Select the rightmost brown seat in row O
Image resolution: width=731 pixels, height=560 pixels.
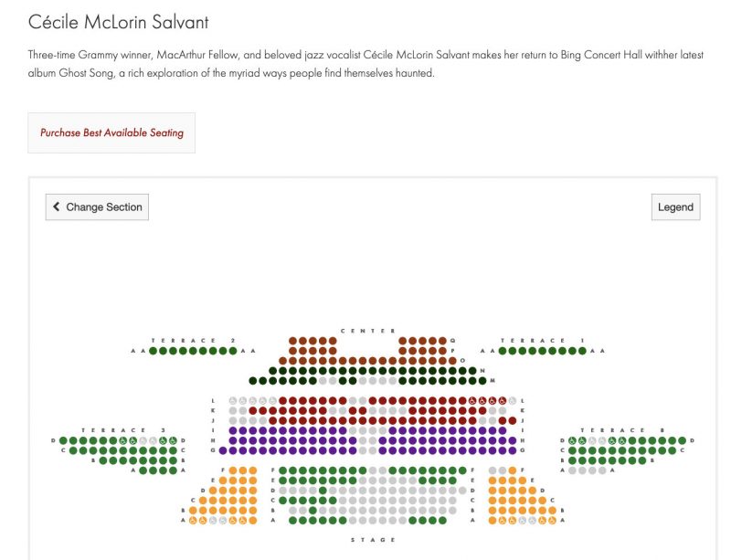[x=452, y=361]
